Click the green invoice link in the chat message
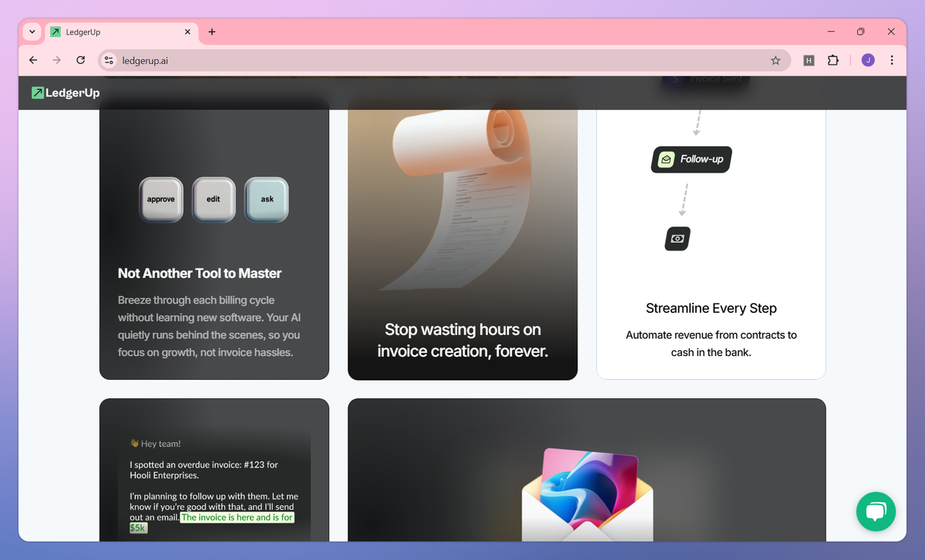Image resolution: width=925 pixels, height=560 pixels. point(237,518)
